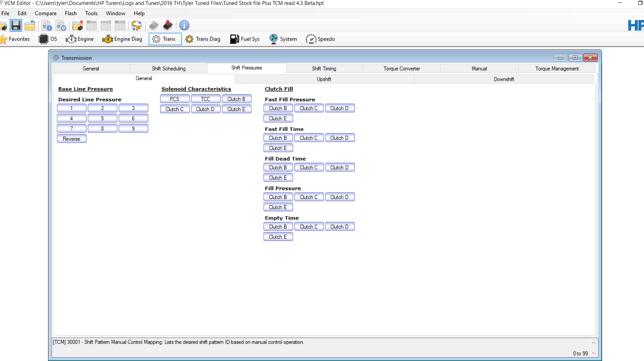644x361 pixels.
Task: Select the General sub-tab under Shift Pressures
Action: pos(144,78)
